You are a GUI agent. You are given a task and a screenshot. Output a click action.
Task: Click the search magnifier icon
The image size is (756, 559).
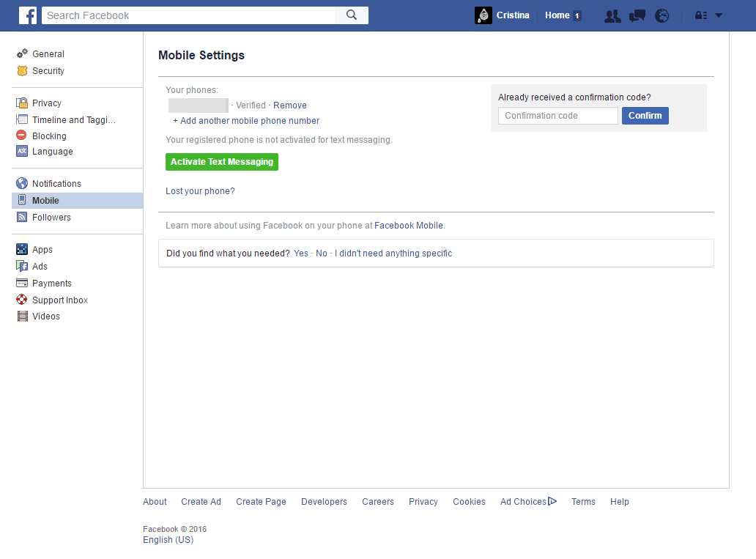click(x=352, y=15)
